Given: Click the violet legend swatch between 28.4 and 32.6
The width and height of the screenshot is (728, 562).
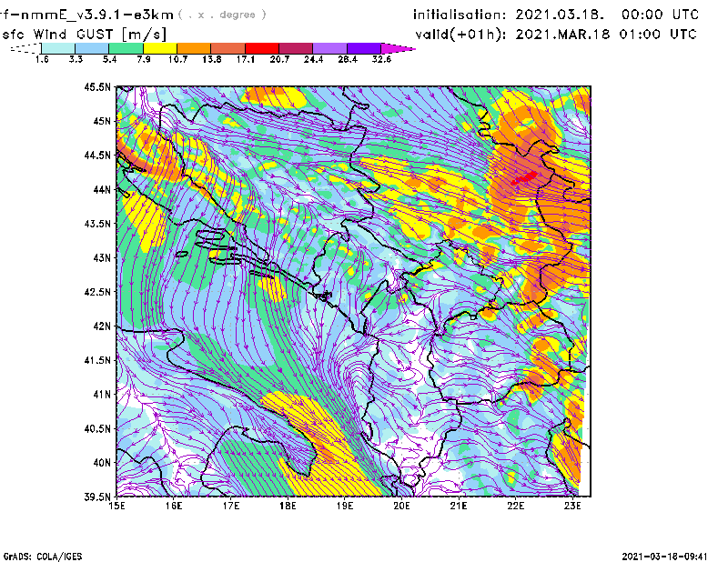Looking at the screenshot, I should (x=364, y=48).
